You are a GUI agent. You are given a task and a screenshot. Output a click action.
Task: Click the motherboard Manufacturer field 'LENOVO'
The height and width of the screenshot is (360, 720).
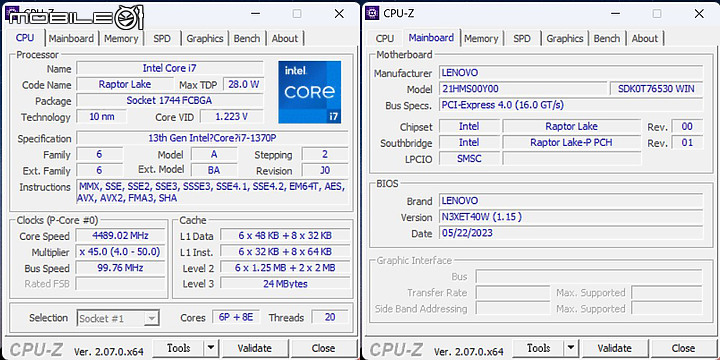(x=571, y=73)
